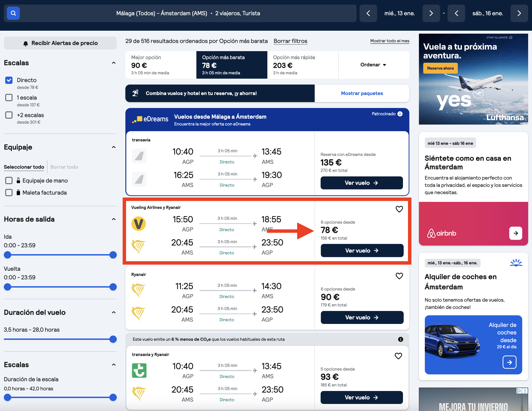Click Borrar todo in Equipaje
This screenshot has width=532, height=411.
64,167
